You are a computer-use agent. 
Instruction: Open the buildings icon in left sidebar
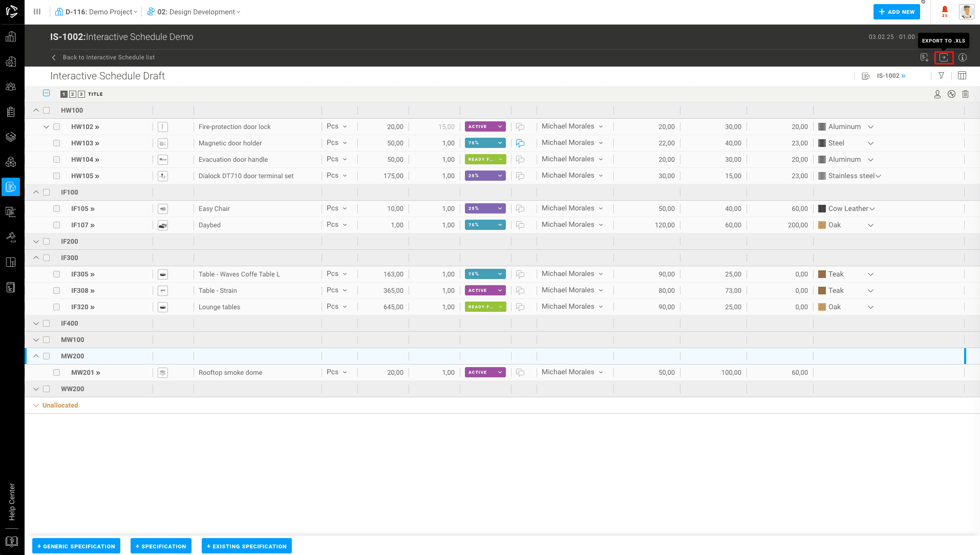[11, 37]
